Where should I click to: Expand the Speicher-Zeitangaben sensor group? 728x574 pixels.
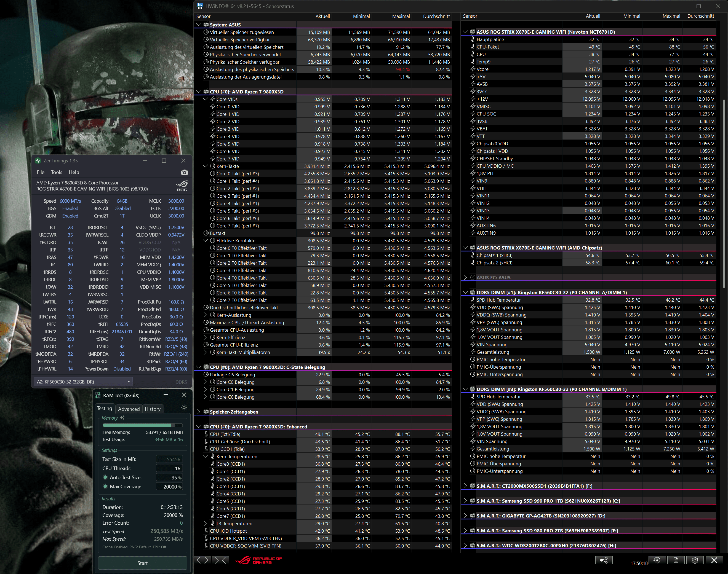click(198, 412)
